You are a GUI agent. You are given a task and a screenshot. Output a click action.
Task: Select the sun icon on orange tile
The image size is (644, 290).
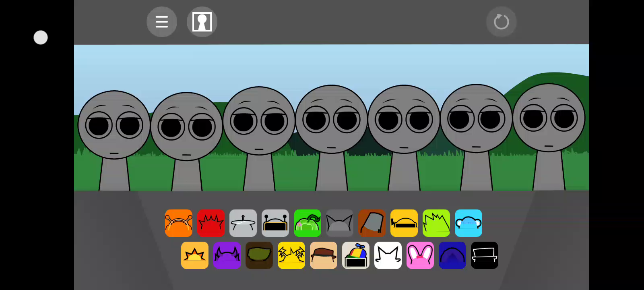195,255
